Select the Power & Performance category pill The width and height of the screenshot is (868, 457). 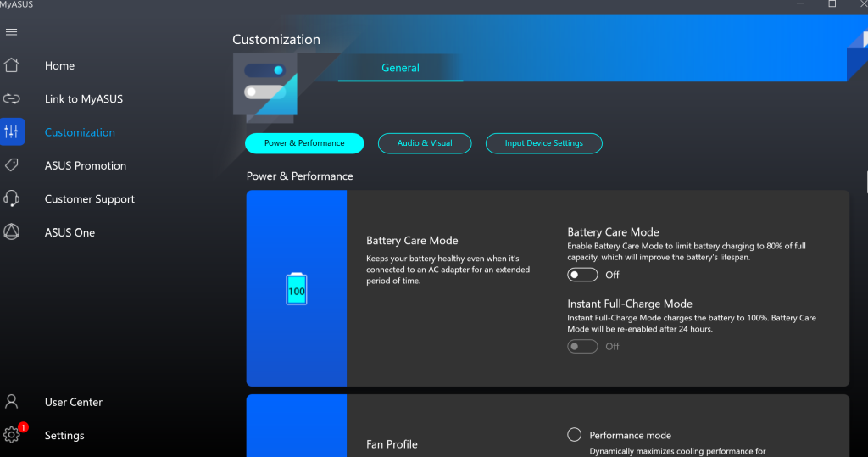click(x=304, y=143)
